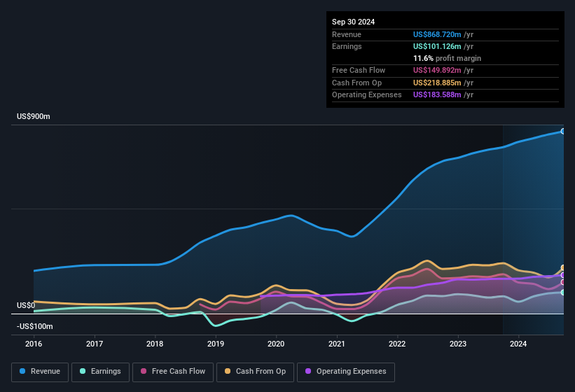Click the orange dot beside Cash From Op legend label
The height and width of the screenshot is (392, 575).
[x=228, y=372]
